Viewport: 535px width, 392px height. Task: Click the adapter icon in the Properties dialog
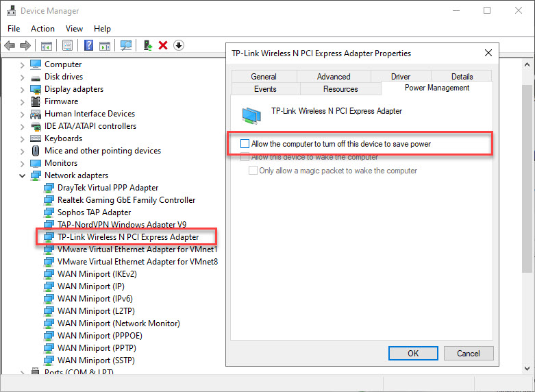[251, 115]
